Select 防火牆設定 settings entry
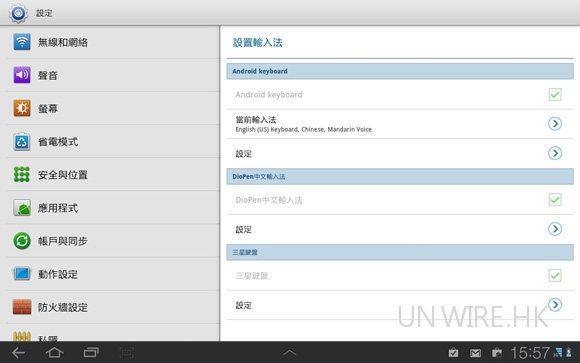580x363 pixels. [113, 307]
